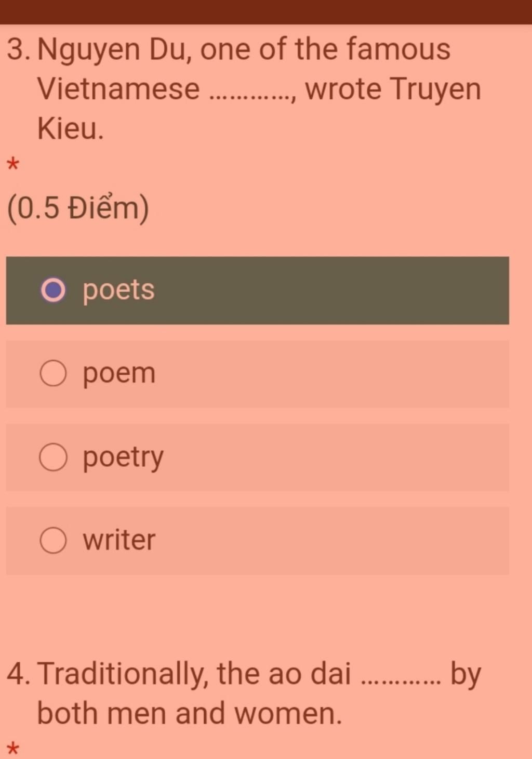Click the question 4 number '4.'

point(19,674)
